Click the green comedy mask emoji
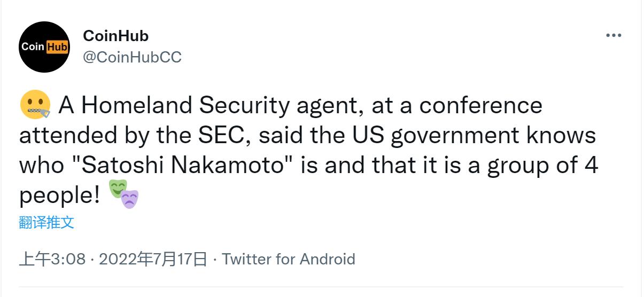The width and height of the screenshot is (644, 297). [118, 188]
